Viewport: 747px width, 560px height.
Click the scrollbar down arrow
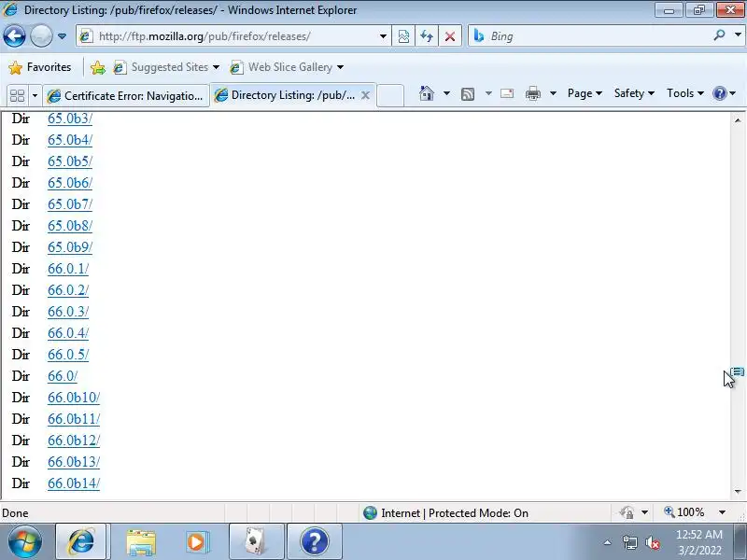[x=738, y=492]
